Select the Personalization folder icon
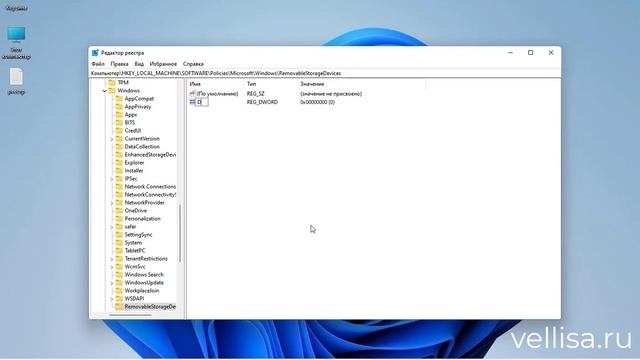This screenshot has width=640, height=360. (x=119, y=219)
